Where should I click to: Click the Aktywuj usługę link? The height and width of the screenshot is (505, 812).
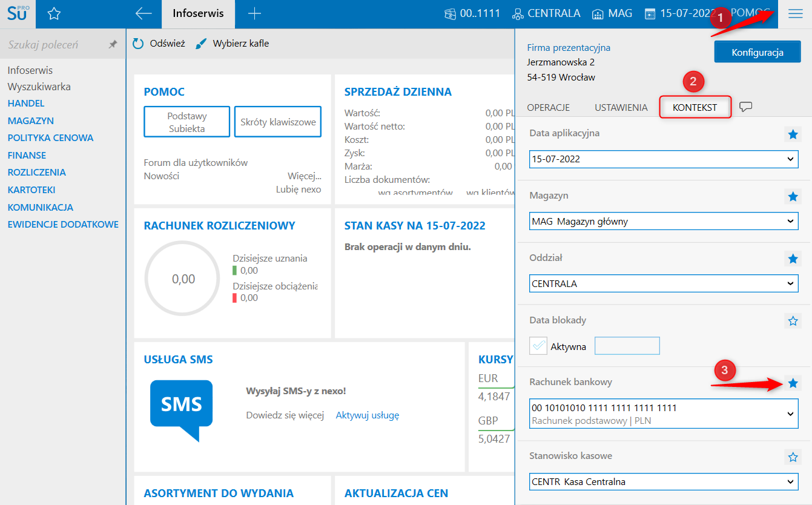(x=368, y=415)
